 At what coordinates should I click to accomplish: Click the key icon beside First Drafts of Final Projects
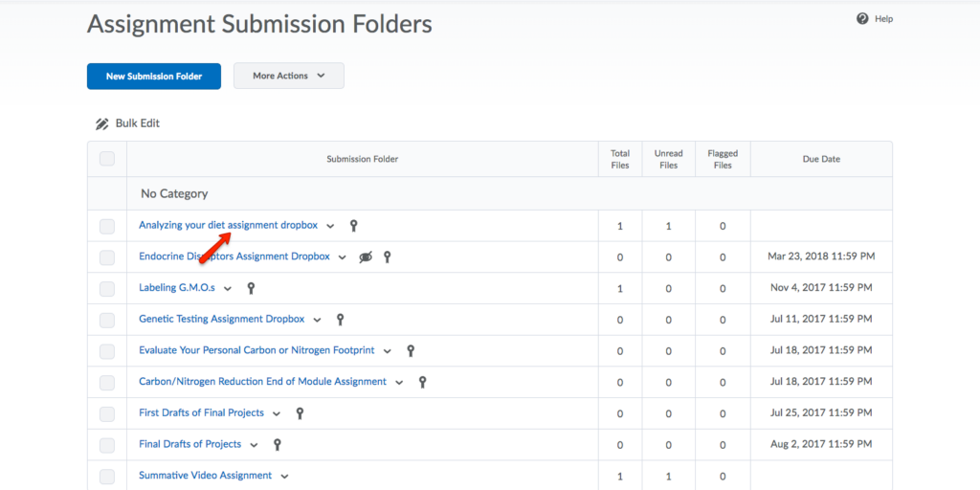click(300, 413)
